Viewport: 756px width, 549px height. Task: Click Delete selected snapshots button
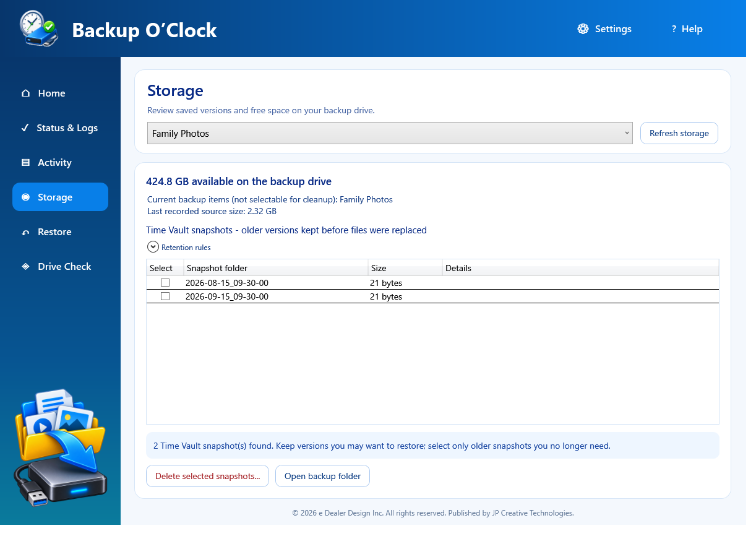[x=207, y=476]
